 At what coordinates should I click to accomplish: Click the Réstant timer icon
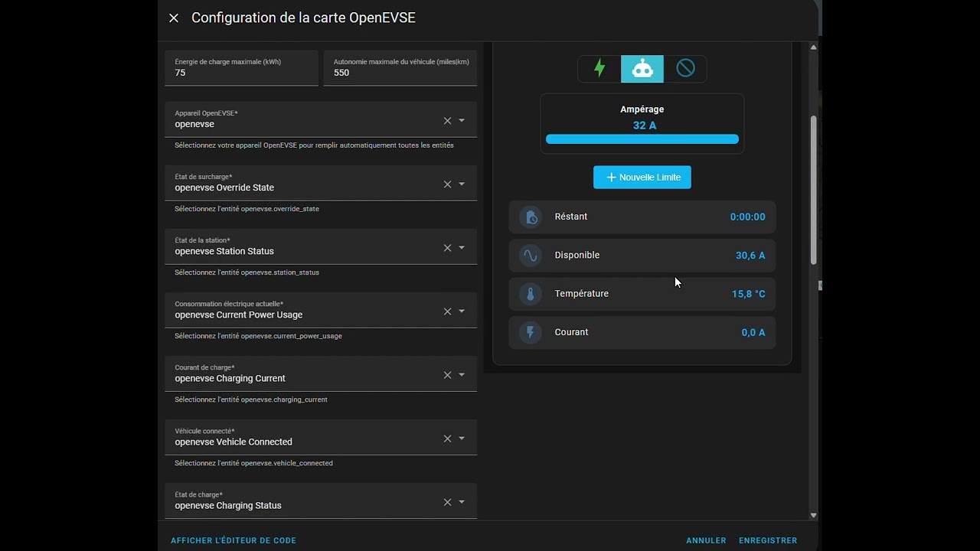coord(530,217)
